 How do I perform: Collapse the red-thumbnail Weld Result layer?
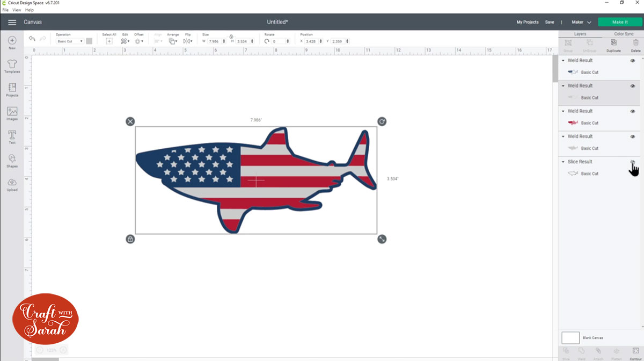point(563,111)
